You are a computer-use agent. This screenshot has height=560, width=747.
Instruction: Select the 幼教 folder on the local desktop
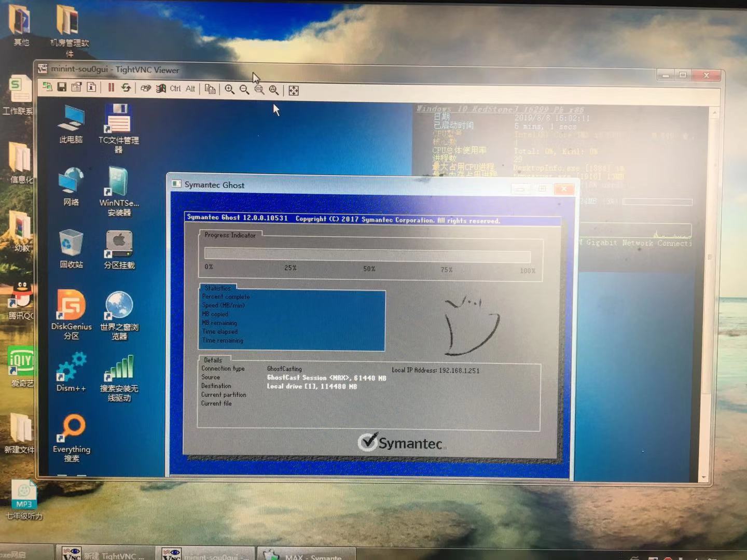(21, 231)
